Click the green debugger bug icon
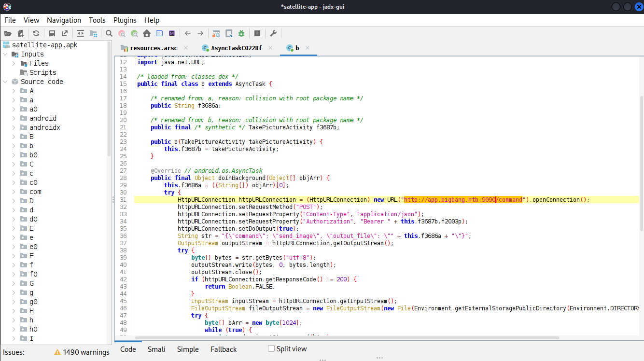 click(x=241, y=33)
